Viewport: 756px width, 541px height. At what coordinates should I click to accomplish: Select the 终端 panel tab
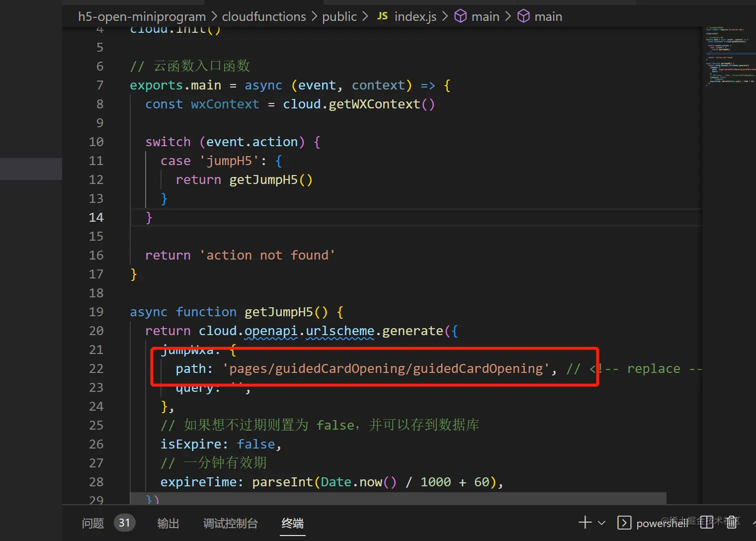[x=292, y=523]
